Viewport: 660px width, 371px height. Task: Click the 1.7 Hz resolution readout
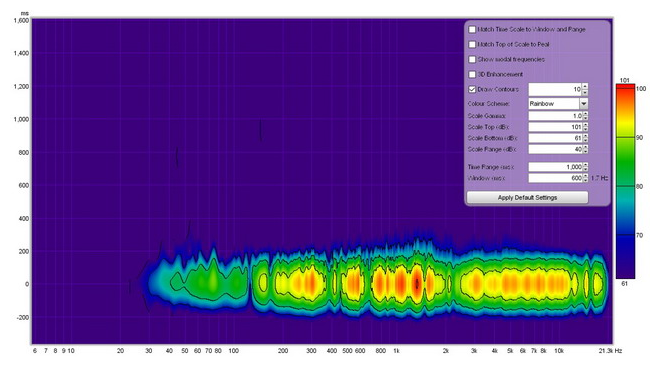599,178
